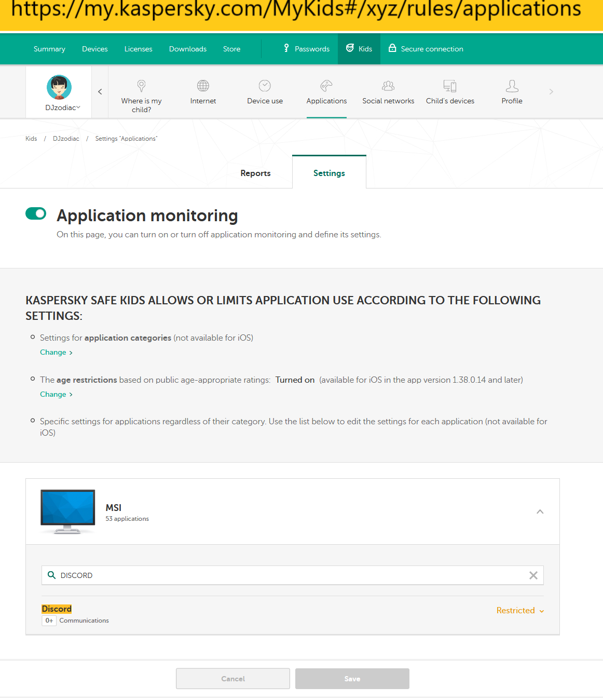Click the DJzodiac child avatar

coord(59,87)
